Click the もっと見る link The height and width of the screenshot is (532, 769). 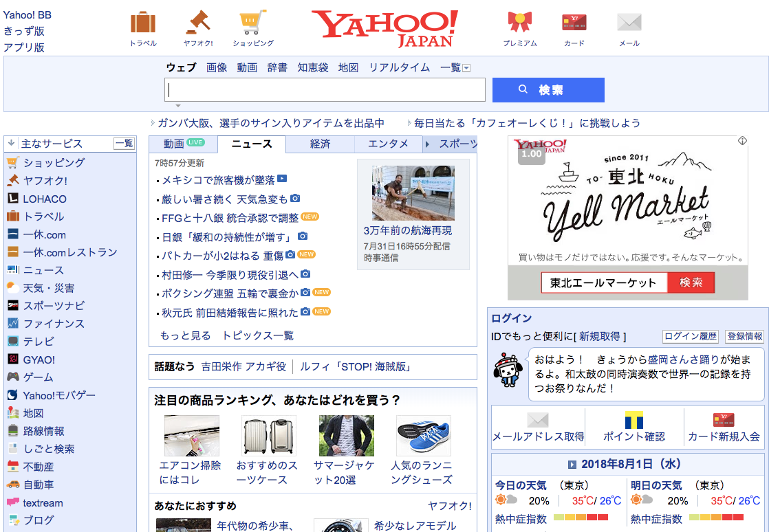pyautogui.click(x=186, y=335)
